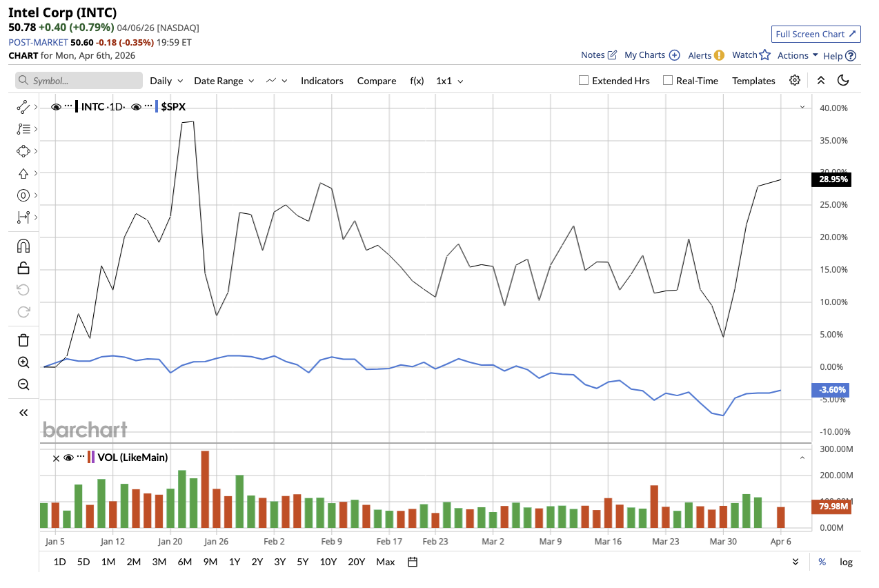Select the trend line drawing tool
This screenshot has height=588, width=879.
23,107
